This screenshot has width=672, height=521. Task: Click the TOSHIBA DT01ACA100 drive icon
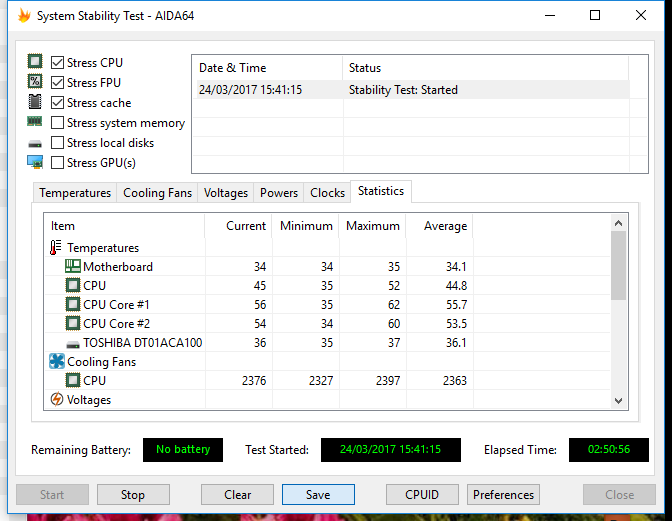73,344
